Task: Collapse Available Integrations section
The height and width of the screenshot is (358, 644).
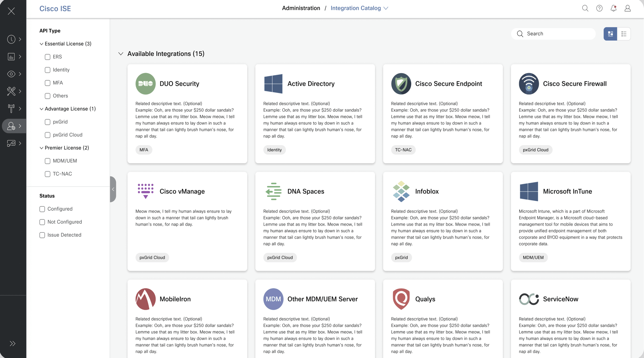Action: [x=121, y=54]
